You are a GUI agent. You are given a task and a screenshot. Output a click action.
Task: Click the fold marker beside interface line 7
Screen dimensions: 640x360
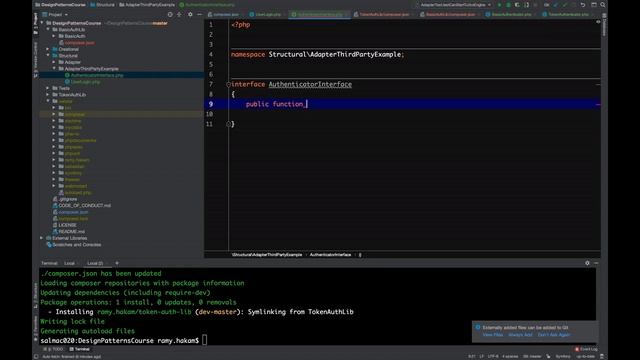coord(228,84)
